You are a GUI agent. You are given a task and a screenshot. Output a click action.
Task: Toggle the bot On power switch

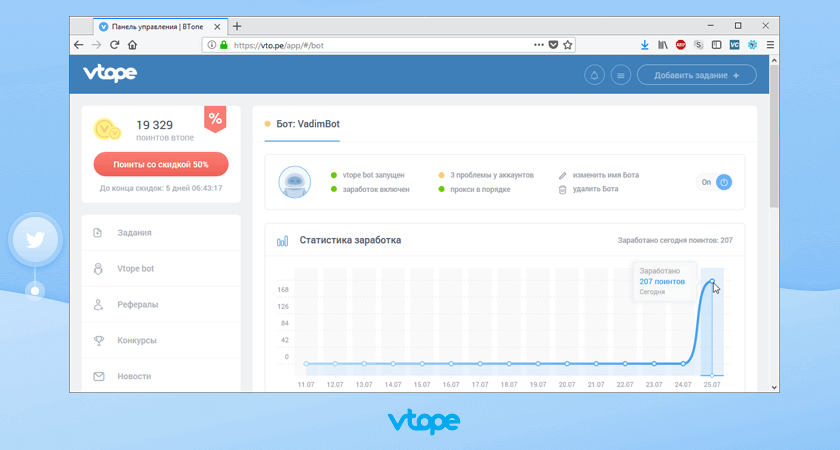715,182
